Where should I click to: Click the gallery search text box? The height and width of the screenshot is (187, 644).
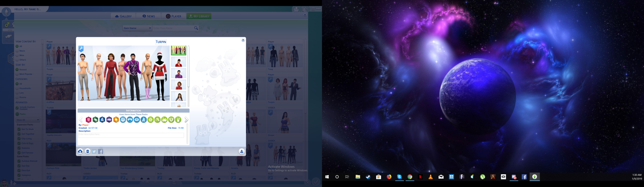tap(173, 28)
